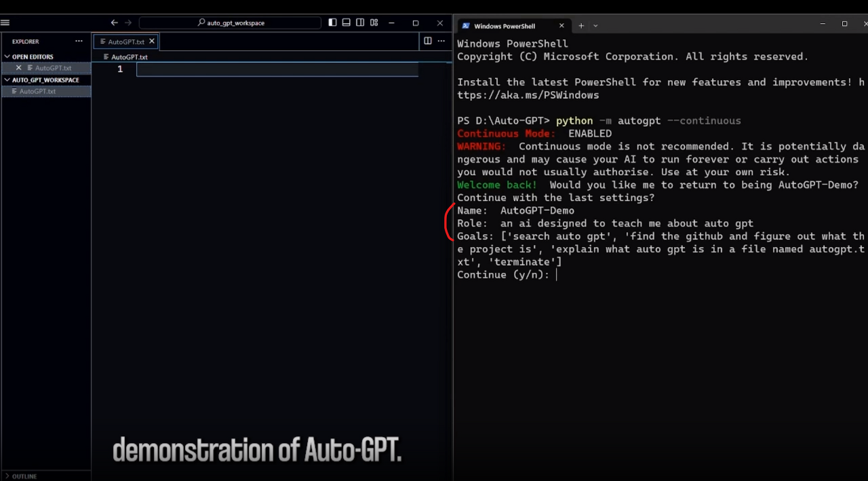Close AutoGPT.txt in the Open Editors list

tap(18, 68)
